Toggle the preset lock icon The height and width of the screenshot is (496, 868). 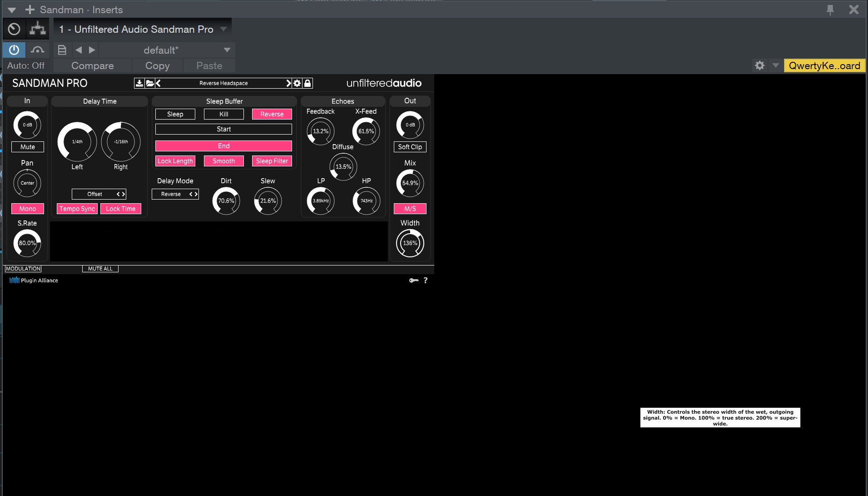click(308, 83)
